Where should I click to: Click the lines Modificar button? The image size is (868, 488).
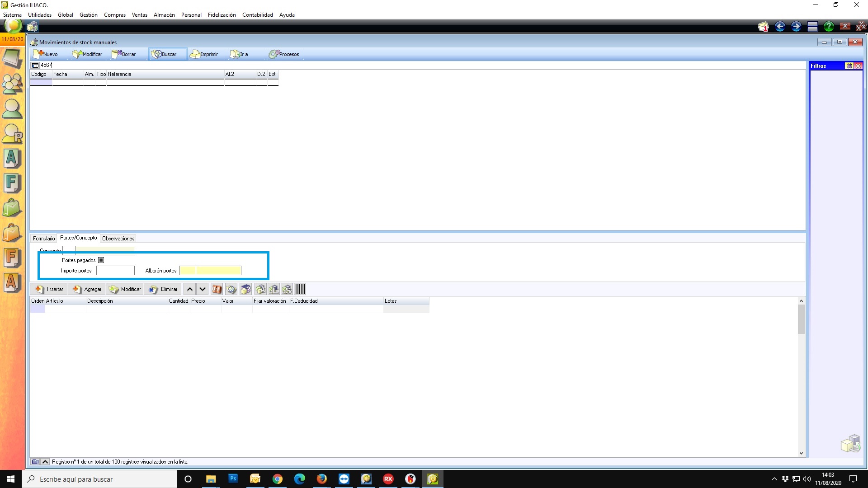[125, 289]
